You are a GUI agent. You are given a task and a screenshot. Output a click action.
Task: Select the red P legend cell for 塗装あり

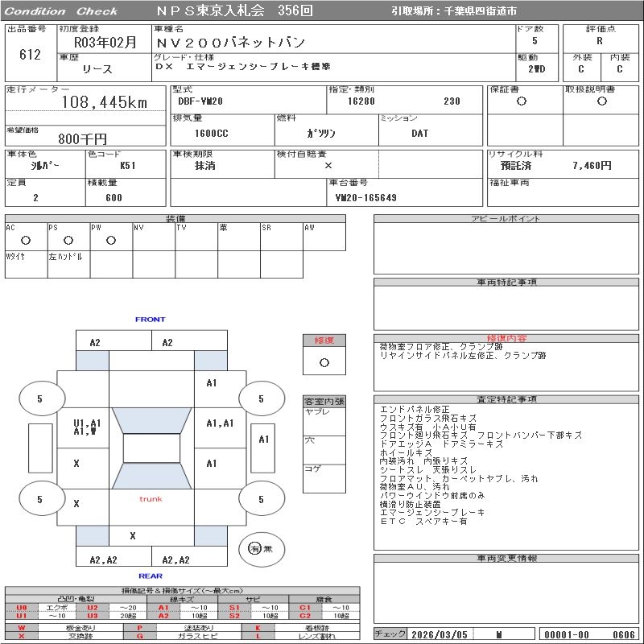[140, 627]
